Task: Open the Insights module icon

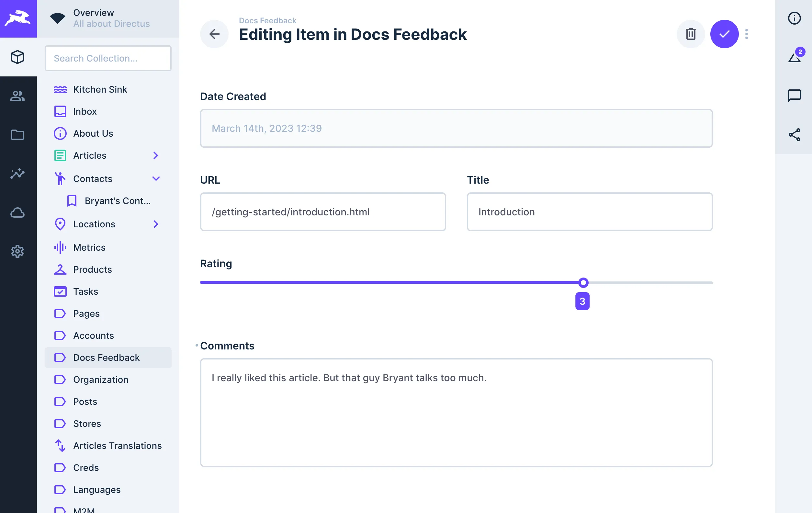Action: pos(17,174)
